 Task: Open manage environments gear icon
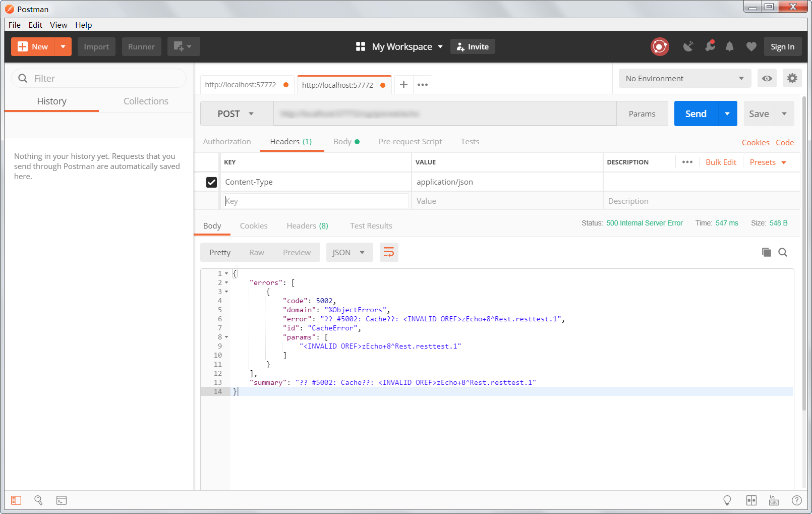pos(792,79)
